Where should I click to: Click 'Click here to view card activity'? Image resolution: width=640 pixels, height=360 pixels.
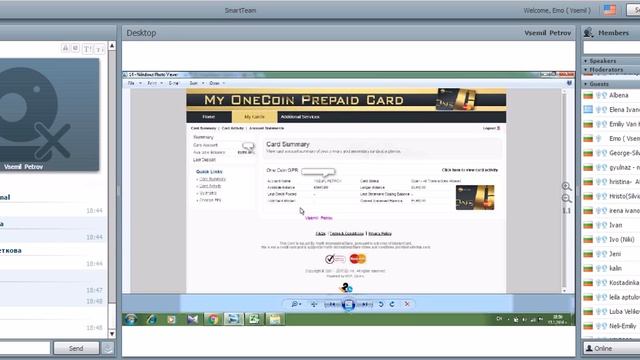[x=470, y=170]
